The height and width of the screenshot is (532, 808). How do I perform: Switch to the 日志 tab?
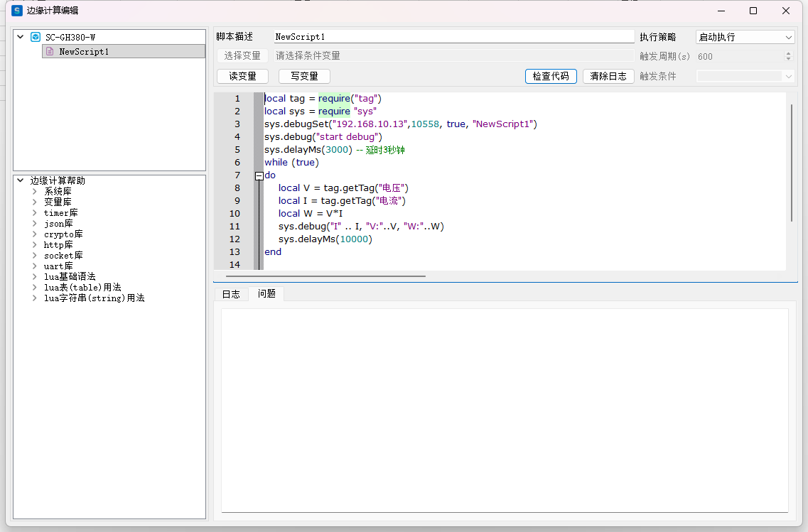(x=231, y=294)
